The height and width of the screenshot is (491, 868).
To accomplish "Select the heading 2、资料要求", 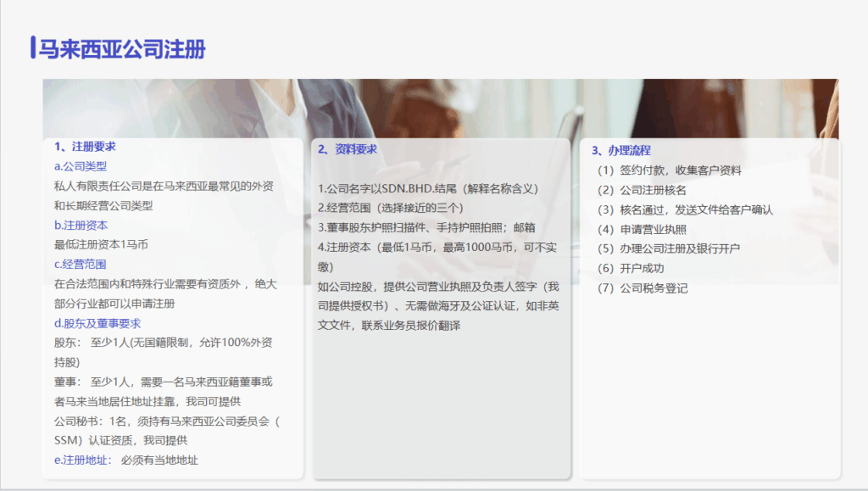I will tap(348, 149).
